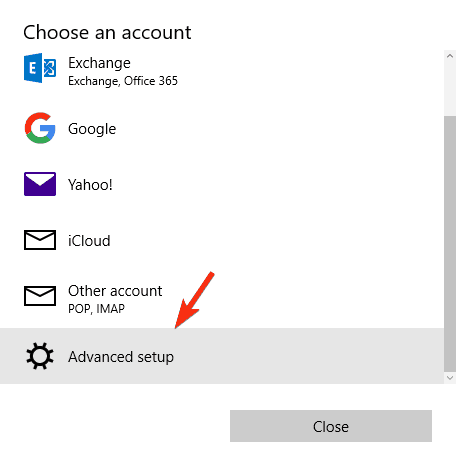Click the scrollbar down arrow

coord(450,378)
